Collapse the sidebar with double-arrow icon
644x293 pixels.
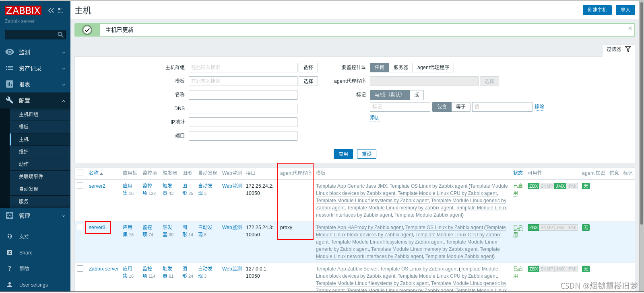[51, 10]
